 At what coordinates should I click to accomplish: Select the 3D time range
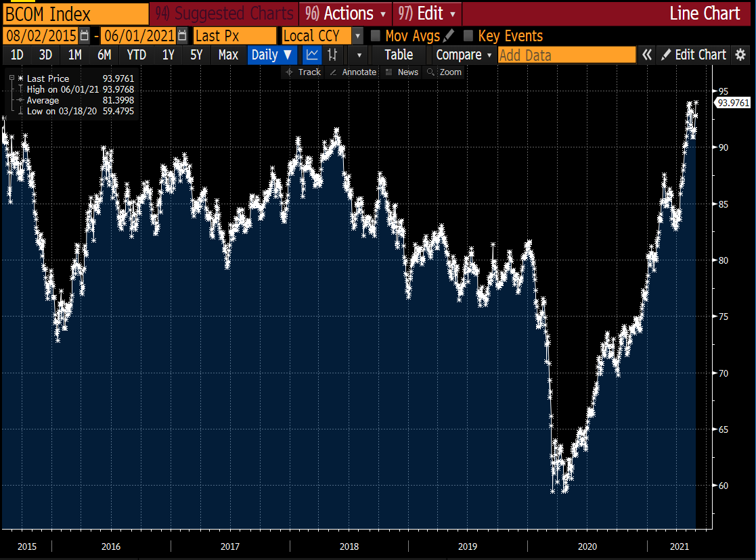[x=45, y=55]
